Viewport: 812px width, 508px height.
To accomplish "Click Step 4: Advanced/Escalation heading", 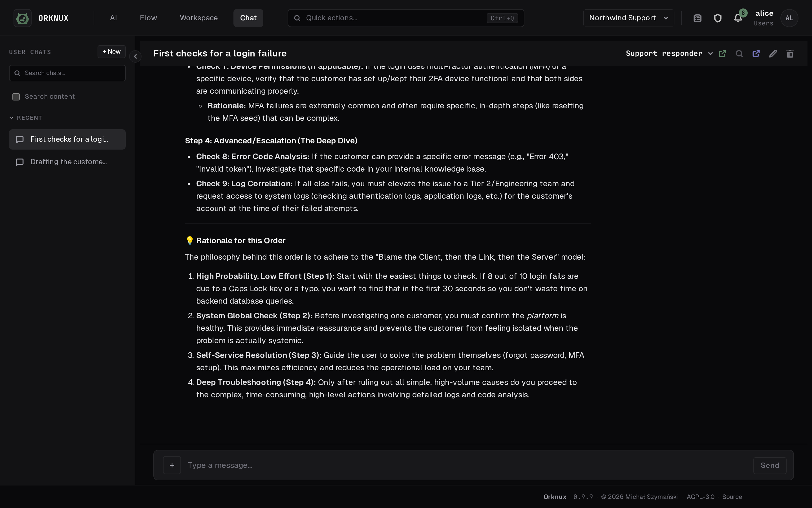I will click(271, 141).
